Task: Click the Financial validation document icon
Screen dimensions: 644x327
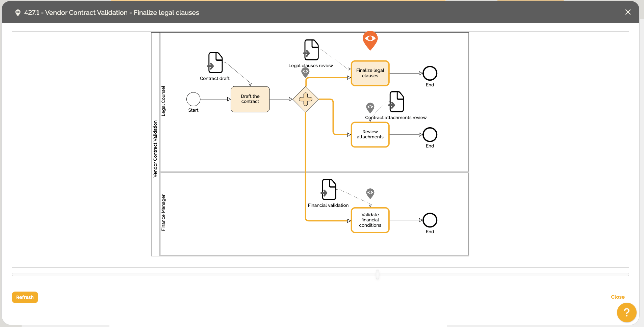Action: click(329, 189)
